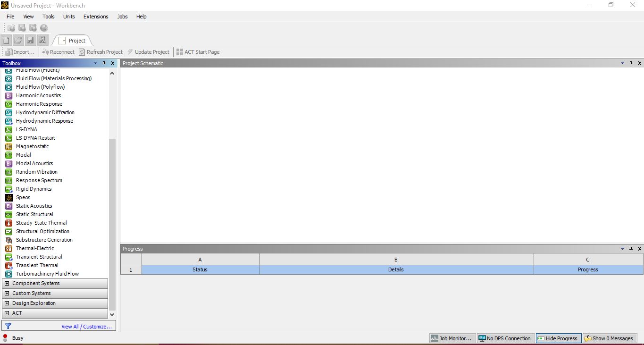Select the Static Acoustics icon

click(8, 206)
